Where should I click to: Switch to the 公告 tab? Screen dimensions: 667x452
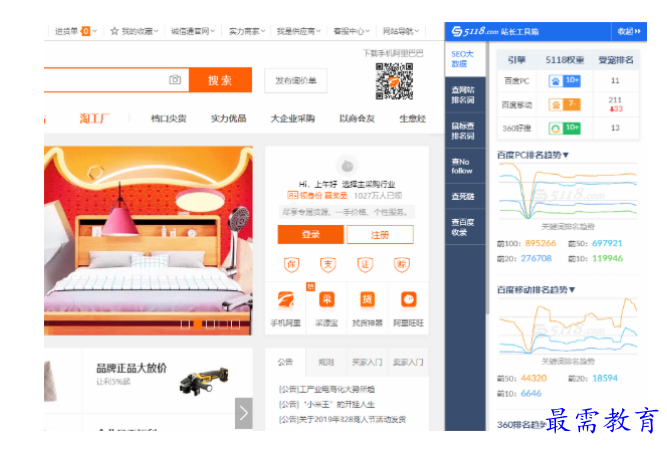[x=285, y=362]
